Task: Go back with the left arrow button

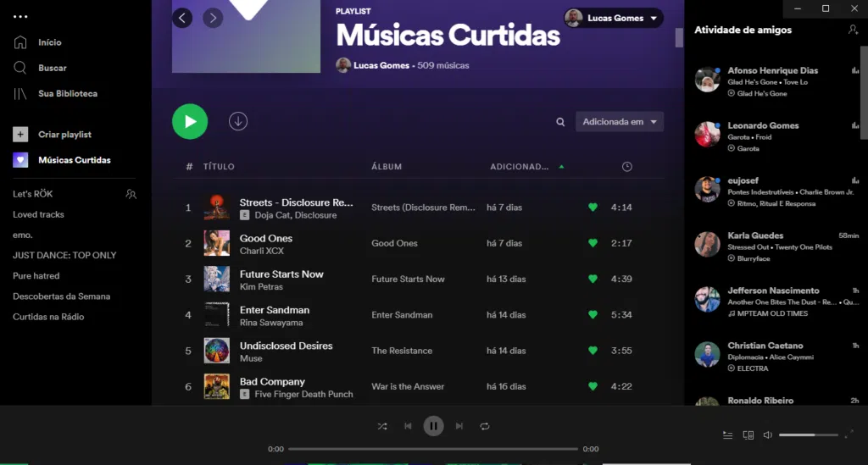Action: [x=182, y=19]
